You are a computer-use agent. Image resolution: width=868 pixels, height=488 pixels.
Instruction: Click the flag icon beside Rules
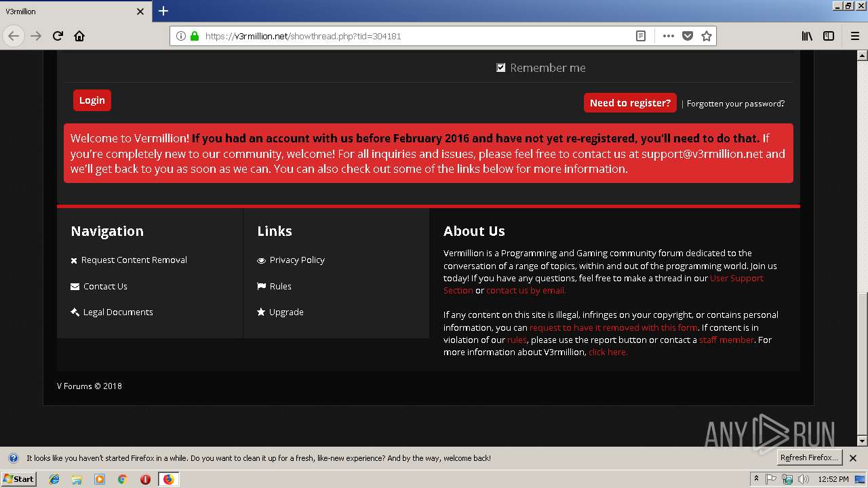[x=261, y=287]
